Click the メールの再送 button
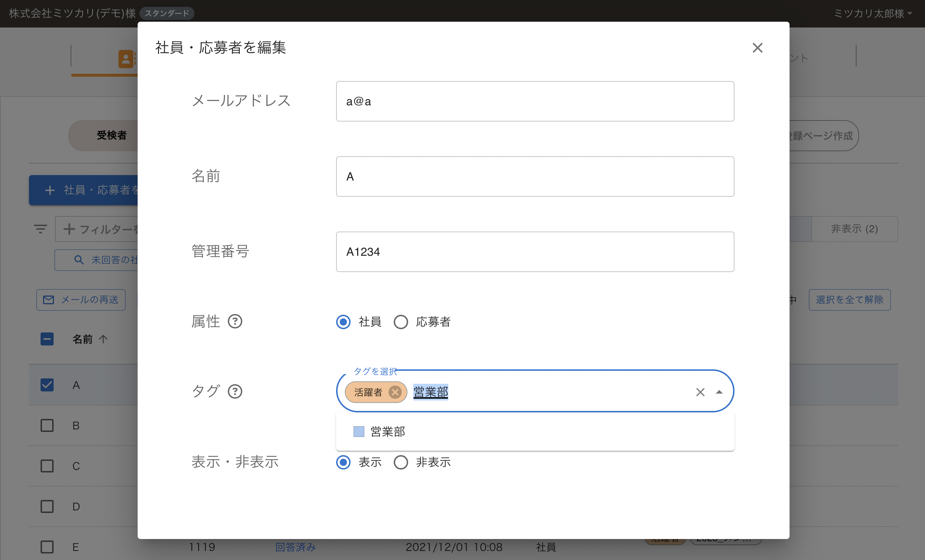The width and height of the screenshot is (925, 560). coord(81,300)
